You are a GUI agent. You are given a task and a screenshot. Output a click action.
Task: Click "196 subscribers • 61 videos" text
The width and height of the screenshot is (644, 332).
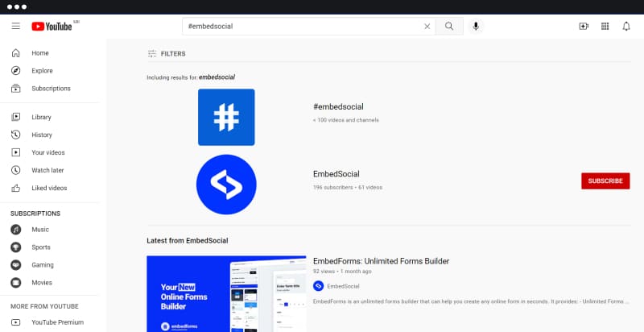coord(348,188)
